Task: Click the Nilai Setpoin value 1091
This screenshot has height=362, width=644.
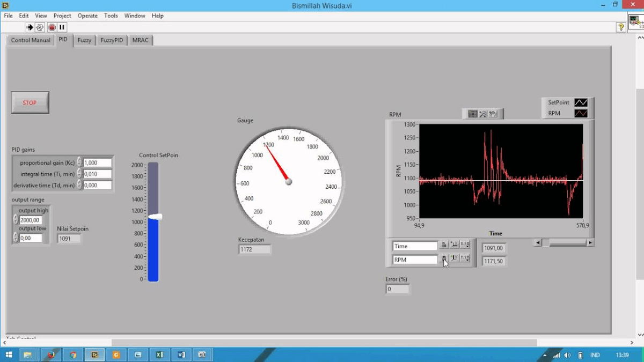Action: pos(69,239)
